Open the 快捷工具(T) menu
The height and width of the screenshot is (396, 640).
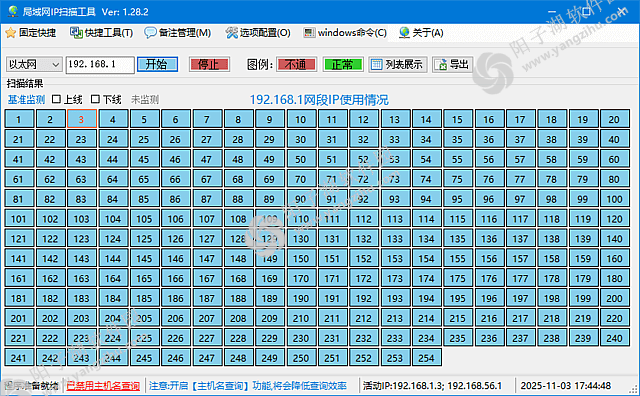102,33
